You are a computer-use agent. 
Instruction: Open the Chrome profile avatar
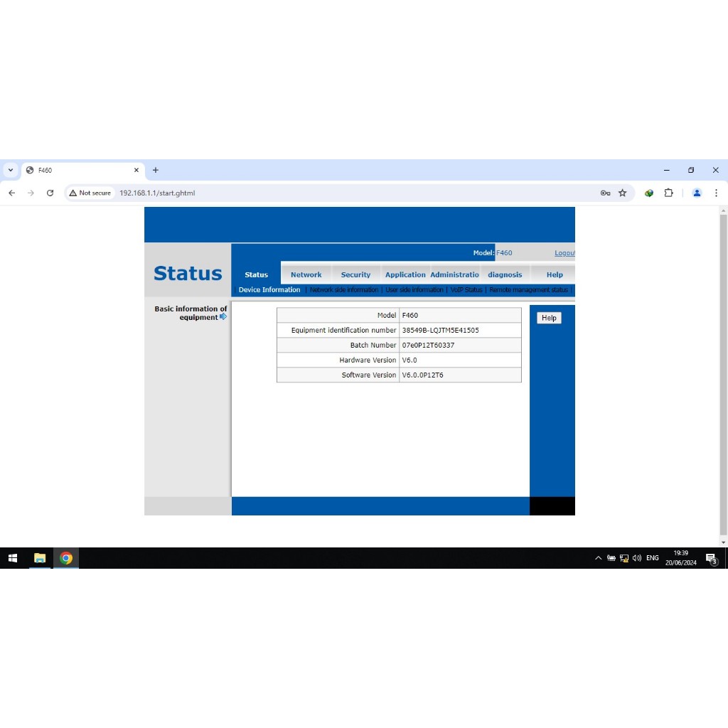point(697,193)
